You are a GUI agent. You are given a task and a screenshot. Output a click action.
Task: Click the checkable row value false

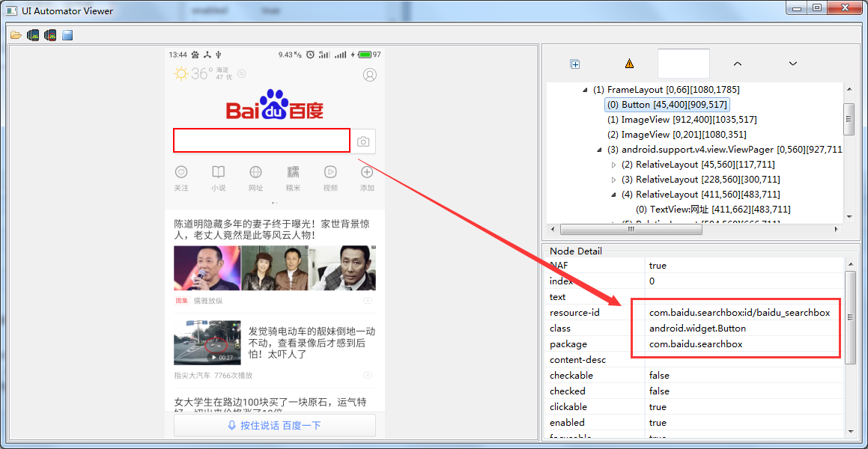[x=659, y=376]
